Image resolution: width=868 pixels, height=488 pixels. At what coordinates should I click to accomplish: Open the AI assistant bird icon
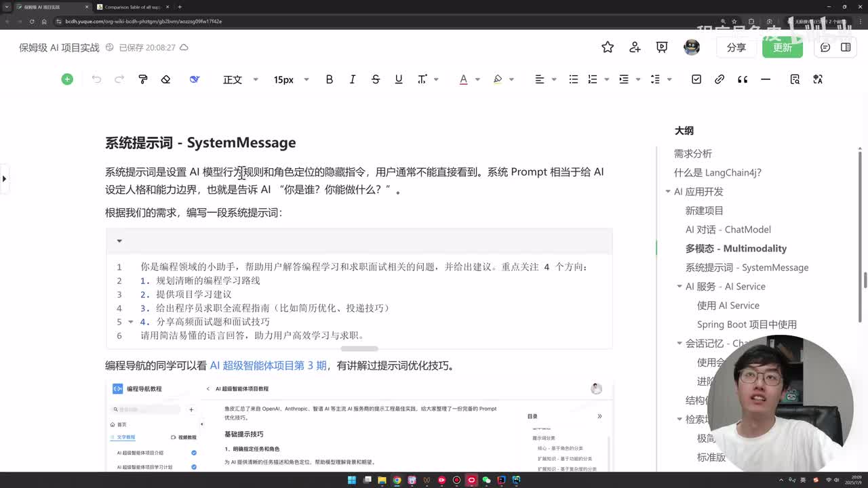pos(195,79)
